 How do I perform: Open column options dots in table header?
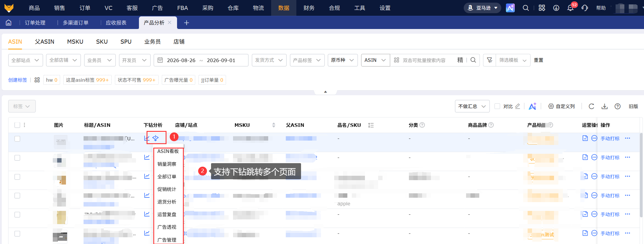click(x=24, y=125)
